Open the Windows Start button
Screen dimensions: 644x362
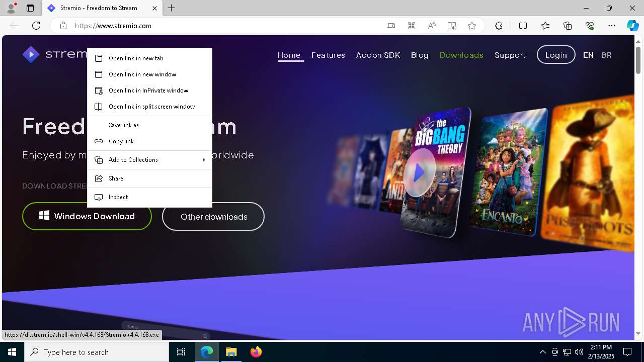tap(12, 352)
